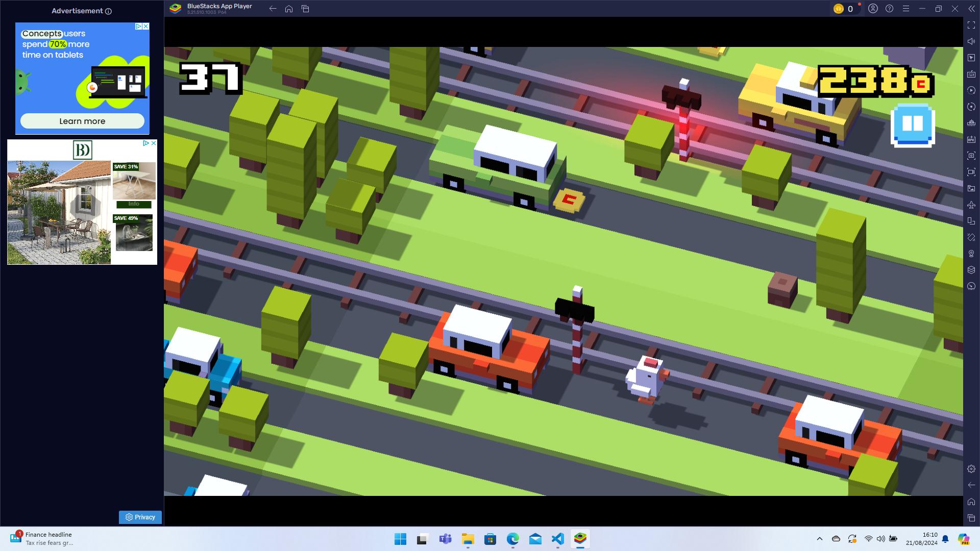Open File Explorer from the taskbar
980x551 pixels.
[x=468, y=539]
